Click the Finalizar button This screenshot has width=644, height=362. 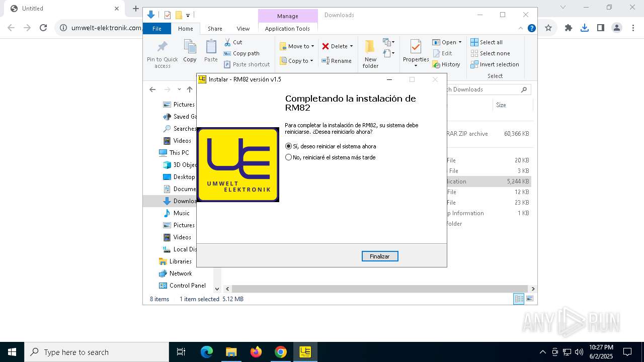coord(380,256)
